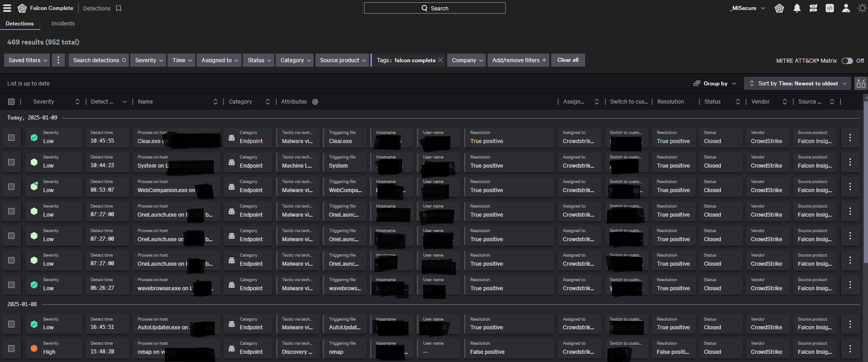Expand the Company filter dropdown

pyautogui.click(x=466, y=60)
